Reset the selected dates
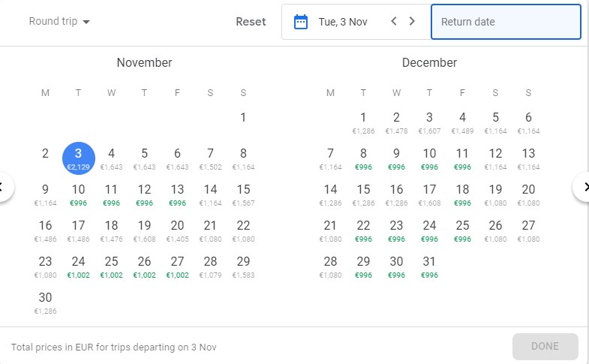Viewport: 589px width, 364px height. tap(251, 22)
